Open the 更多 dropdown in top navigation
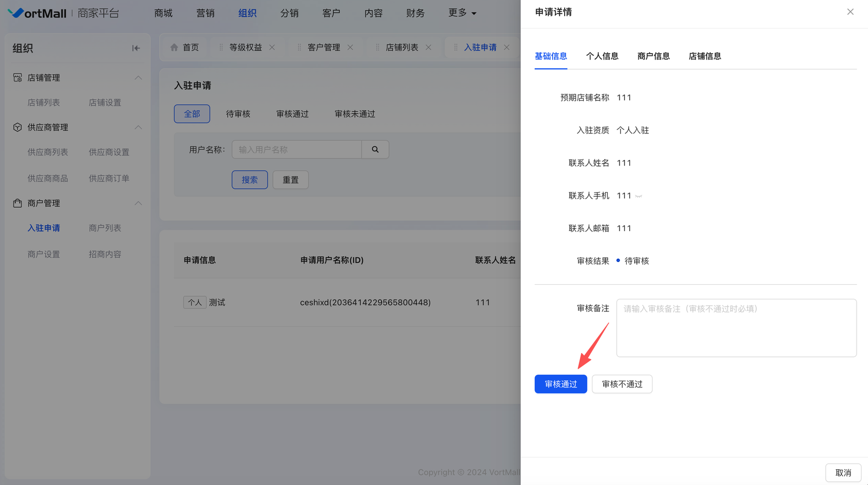The height and width of the screenshot is (485, 868). click(x=462, y=13)
